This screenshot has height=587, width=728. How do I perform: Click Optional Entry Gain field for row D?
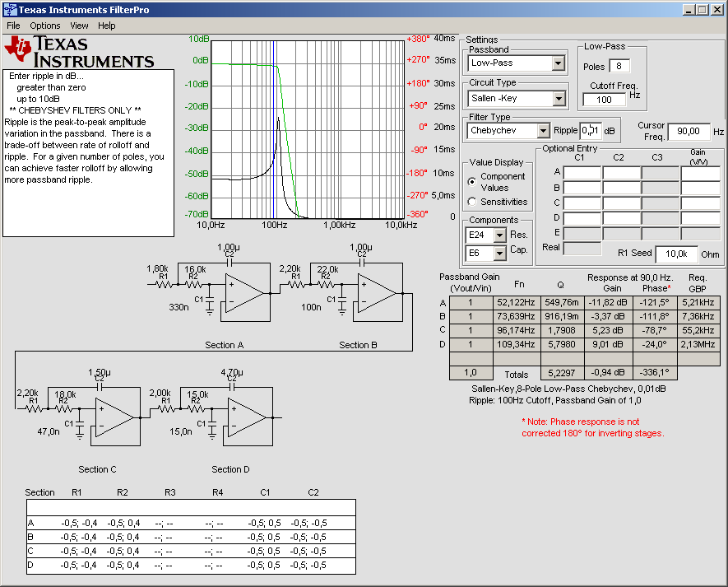point(700,218)
